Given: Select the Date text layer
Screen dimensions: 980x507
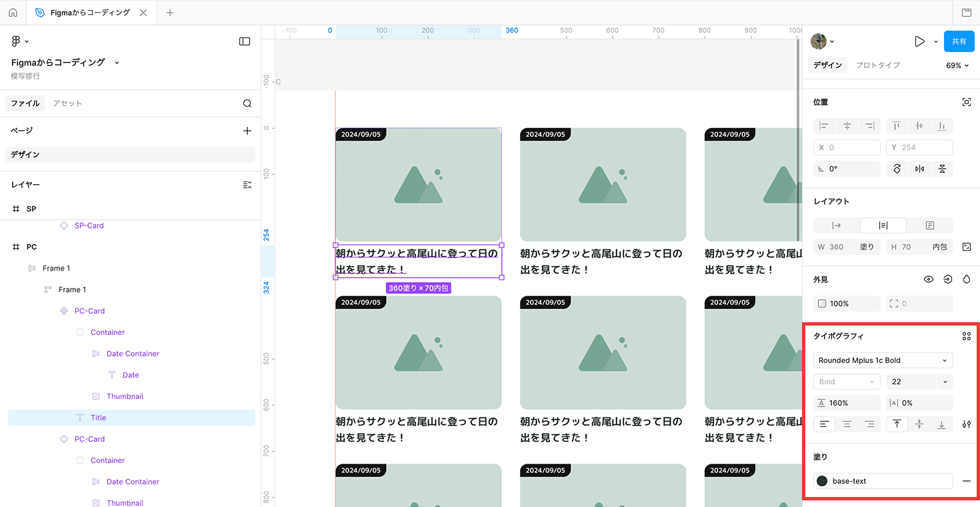Looking at the screenshot, I should [131, 375].
